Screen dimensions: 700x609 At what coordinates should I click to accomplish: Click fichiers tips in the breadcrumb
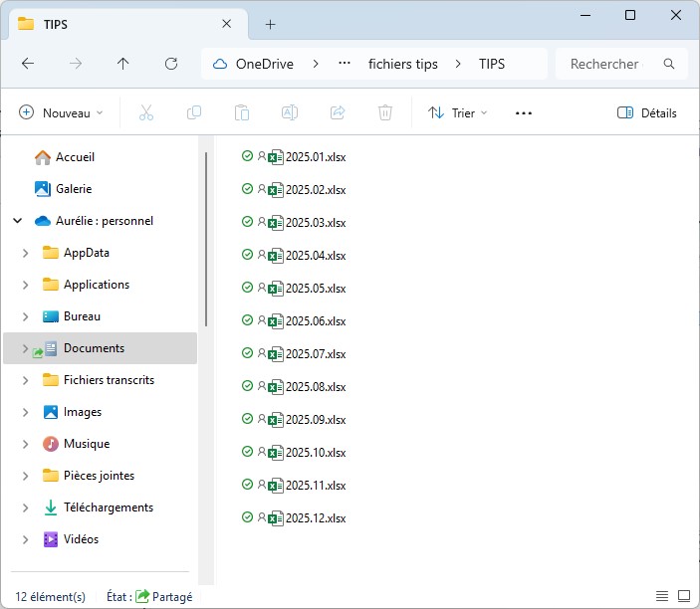click(x=402, y=64)
